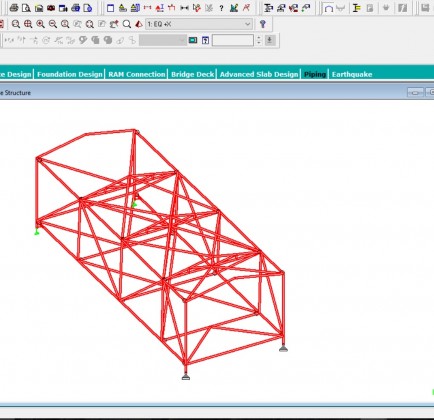Toggle the dimension line display icon
Screen dimensions: 434x420
tap(147, 8)
